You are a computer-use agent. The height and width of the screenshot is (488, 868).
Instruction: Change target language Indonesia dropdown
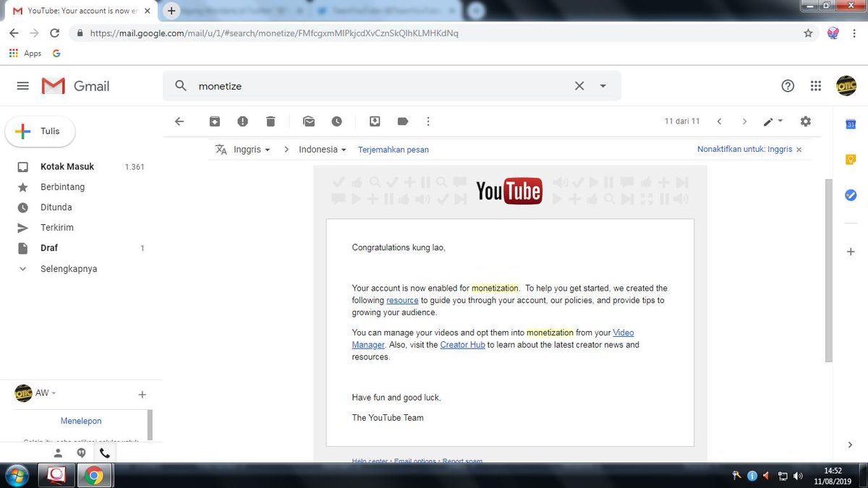323,150
